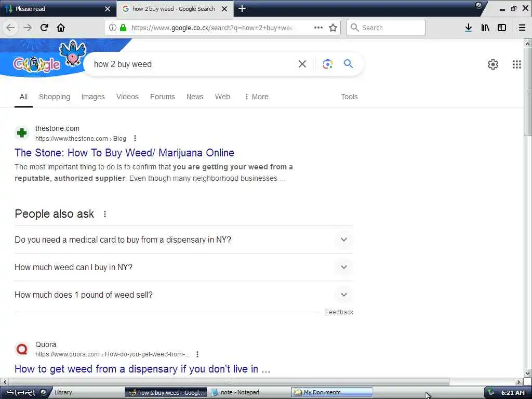Screen dimensions: 532x399
Task: Open the Library bookshelf icon
Action: tap(485, 28)
